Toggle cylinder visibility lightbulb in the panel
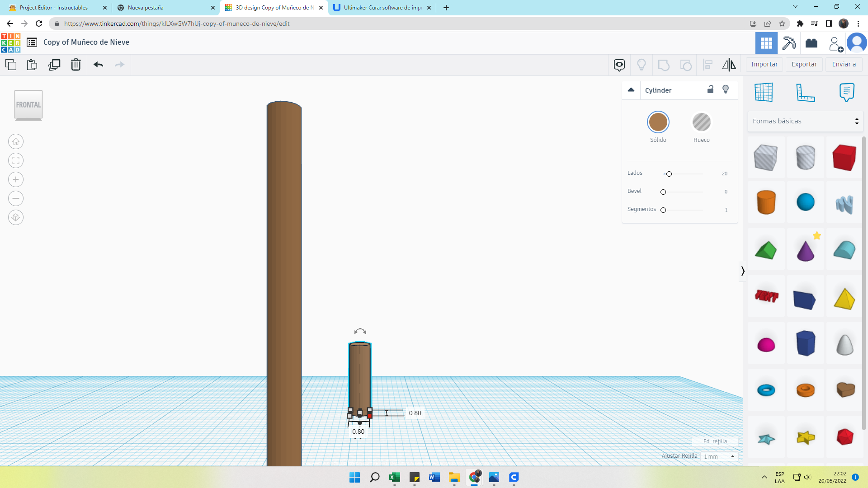 pyautogui.click(x=726, y=89)
